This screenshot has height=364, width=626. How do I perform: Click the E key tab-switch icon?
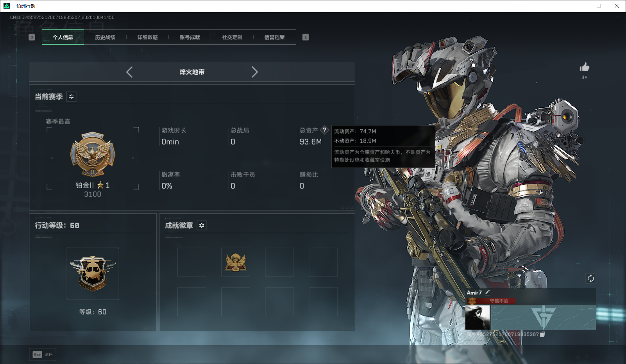point(306,37)
